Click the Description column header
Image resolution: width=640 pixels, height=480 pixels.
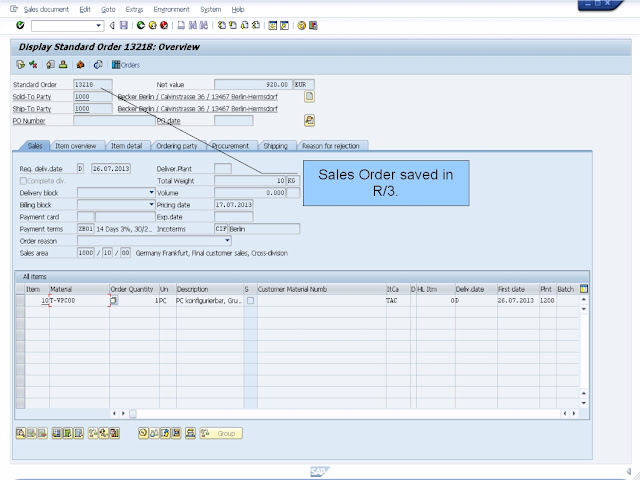209,289
